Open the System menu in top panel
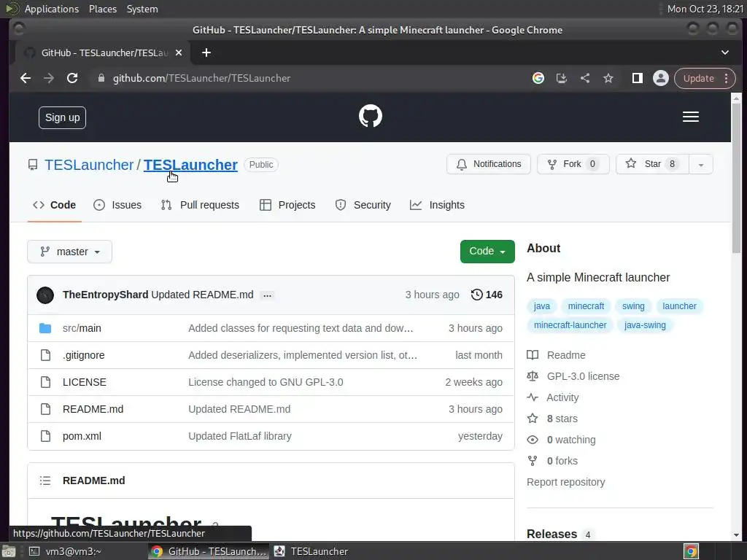The height and width of the screenshot is (560, 747). click(142, 9)
